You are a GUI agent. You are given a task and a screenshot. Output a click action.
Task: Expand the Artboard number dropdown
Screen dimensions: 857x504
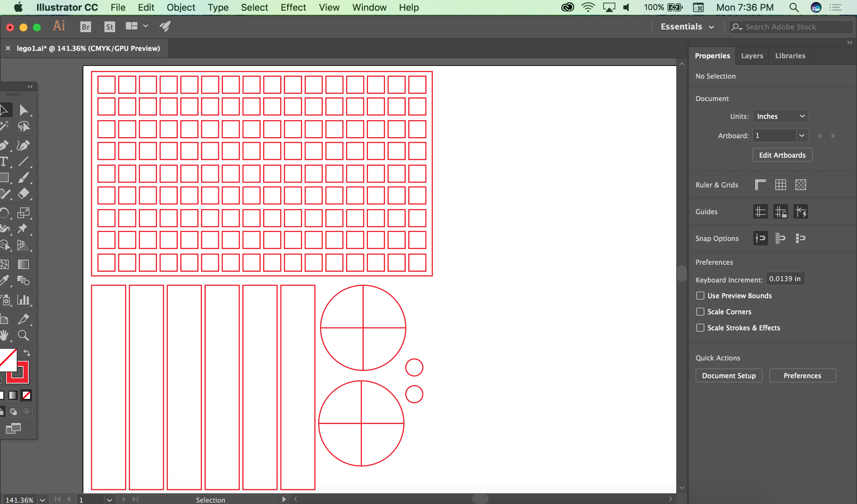(801, 136)
